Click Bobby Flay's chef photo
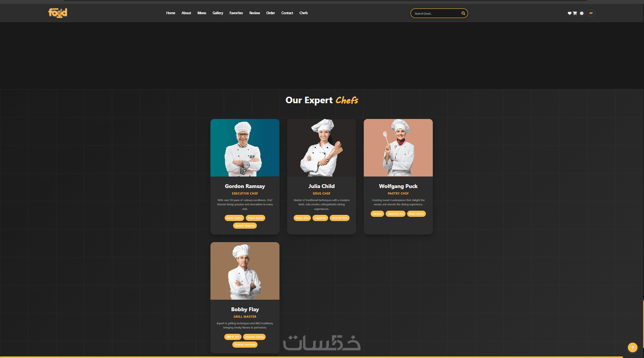This screenshot has height=358, width=644. (245, 271)
